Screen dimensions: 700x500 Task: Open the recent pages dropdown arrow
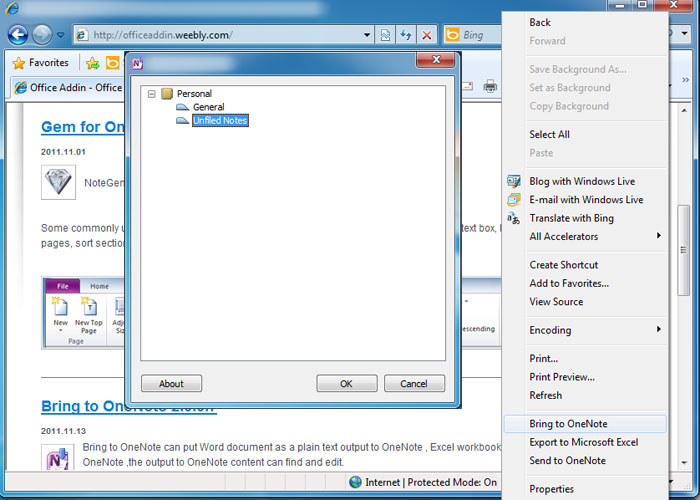tap(60, 35)
